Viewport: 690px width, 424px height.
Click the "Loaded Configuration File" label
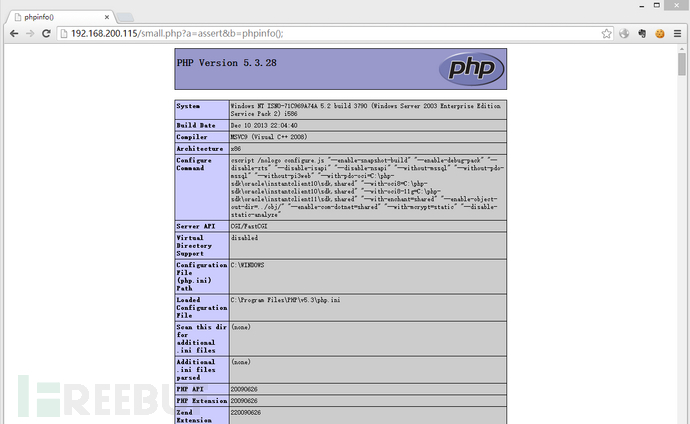[202, 307]
